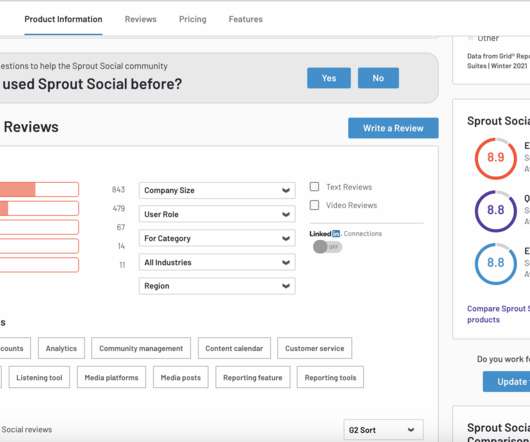Viewport: 530px width, 442px height.
Task: Select the Reporting tools tag
Action: coord(330,377)
